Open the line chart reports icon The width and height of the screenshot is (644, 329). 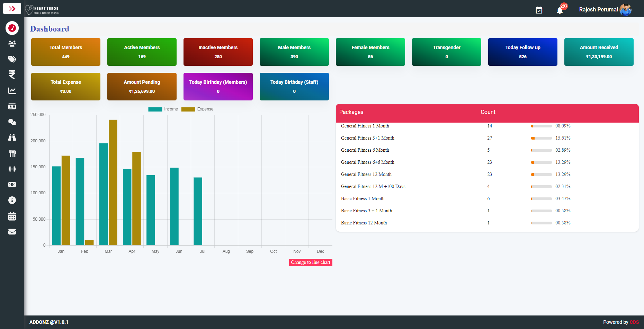coord(12,91)
